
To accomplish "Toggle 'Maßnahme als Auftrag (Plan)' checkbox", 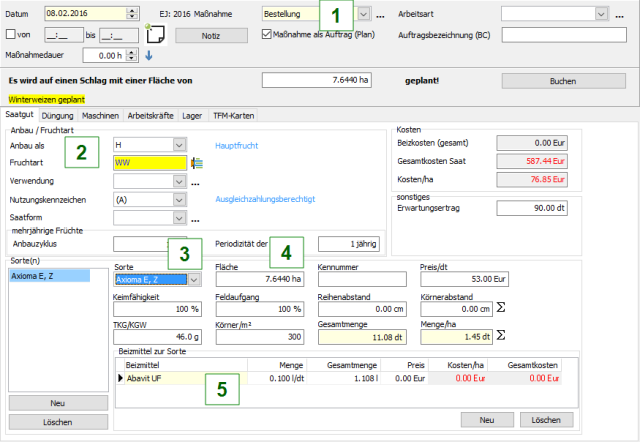I will (x=266, y=34).
